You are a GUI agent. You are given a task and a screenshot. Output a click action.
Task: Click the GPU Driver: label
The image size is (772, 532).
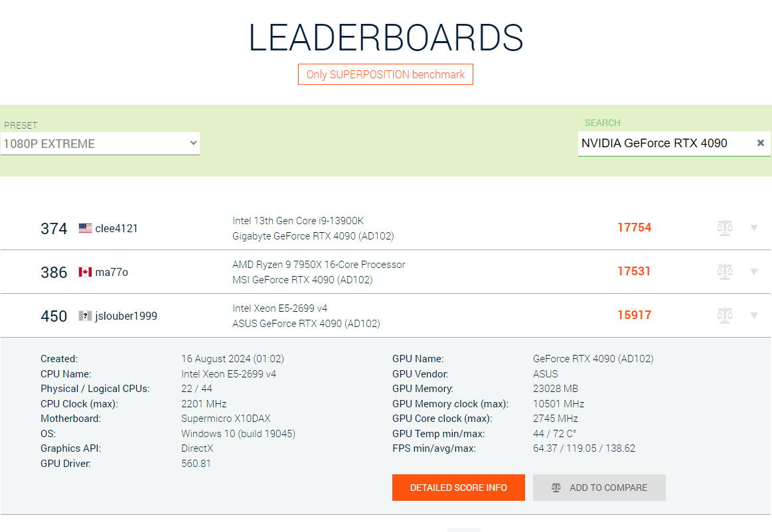(66, 464)
